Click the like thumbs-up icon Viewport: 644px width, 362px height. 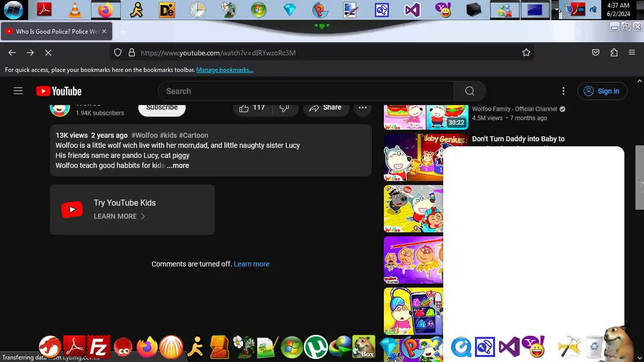point(244,108)
